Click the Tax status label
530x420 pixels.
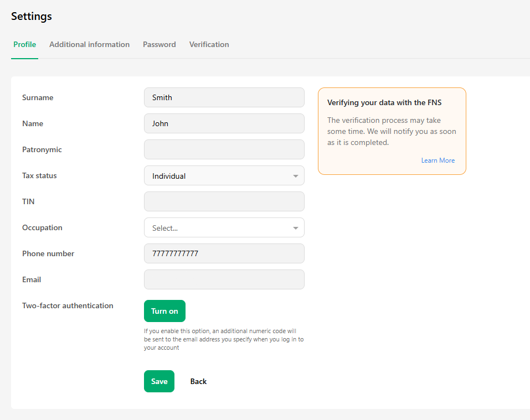click(x=39, y=175)
